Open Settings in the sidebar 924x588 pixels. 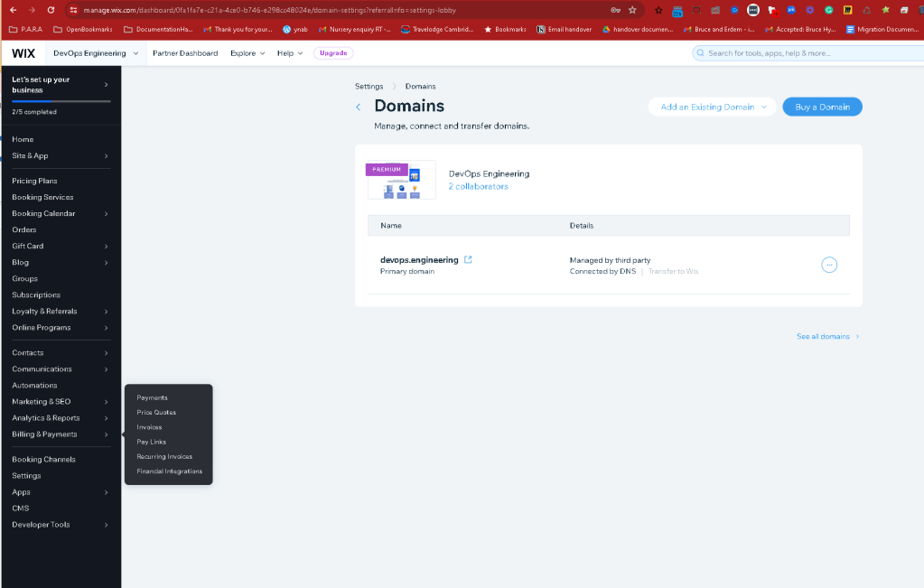click(26, 476)
